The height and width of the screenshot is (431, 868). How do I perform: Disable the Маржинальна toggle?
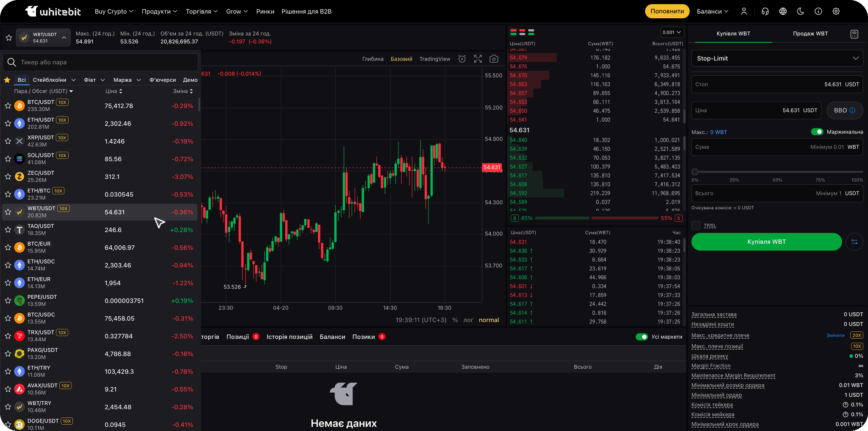point(817,132)
